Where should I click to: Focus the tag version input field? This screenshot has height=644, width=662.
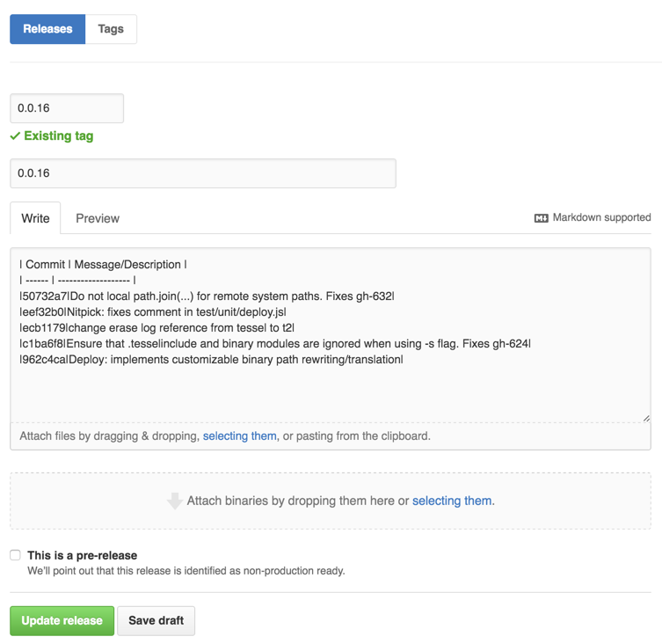click(67, 108)
